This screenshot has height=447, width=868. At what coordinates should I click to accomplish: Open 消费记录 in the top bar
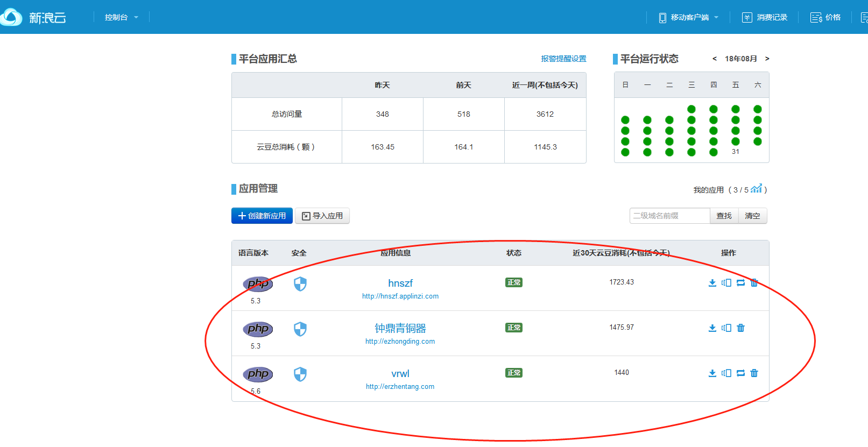765,17
